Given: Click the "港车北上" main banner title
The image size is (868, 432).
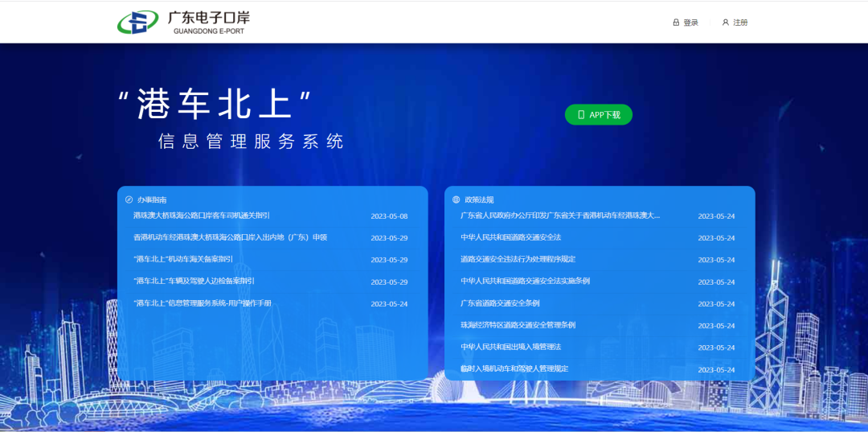Looking at the screenshot, I should [215, 104].
